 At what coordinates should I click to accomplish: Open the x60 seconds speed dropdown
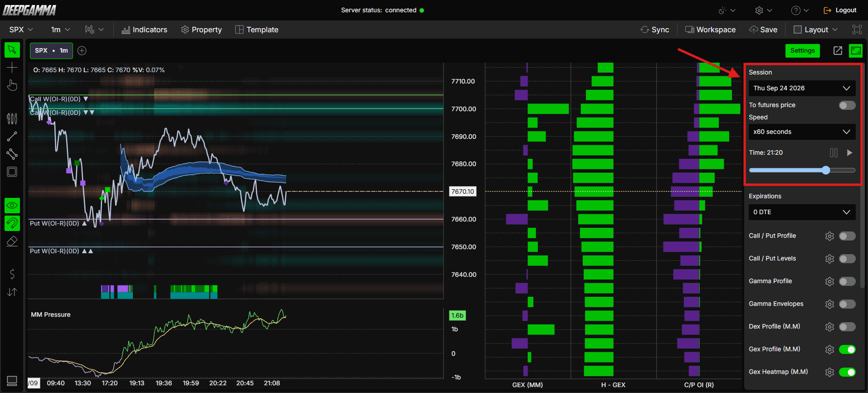tap(802, 132)
